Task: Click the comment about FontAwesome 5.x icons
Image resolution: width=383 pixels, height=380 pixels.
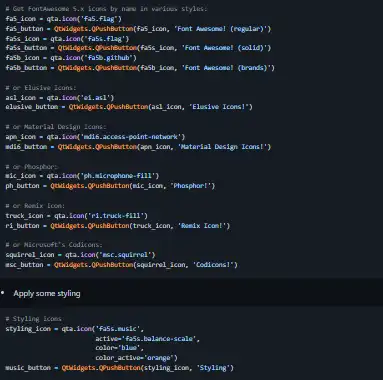Action: coord(106,9)
